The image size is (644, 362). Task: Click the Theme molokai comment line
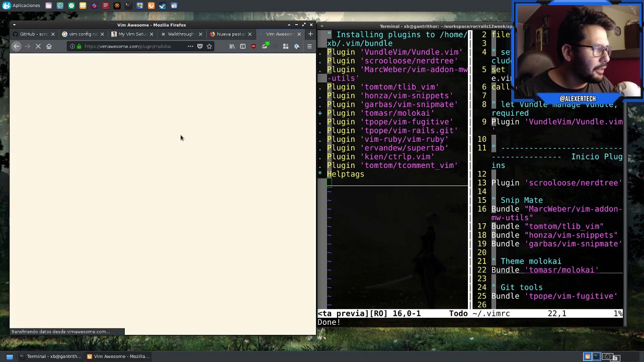pyautogui.click(x=526, y=261)
